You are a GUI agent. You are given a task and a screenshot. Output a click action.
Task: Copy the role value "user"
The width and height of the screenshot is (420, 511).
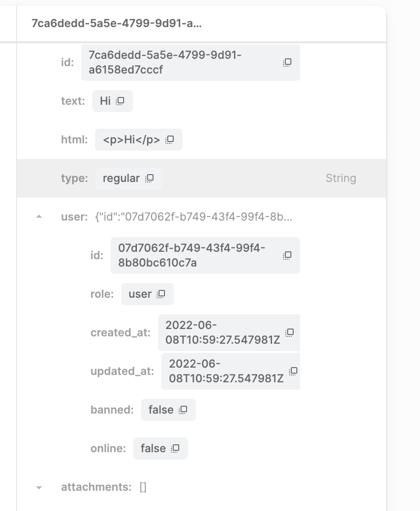point(160,294)
